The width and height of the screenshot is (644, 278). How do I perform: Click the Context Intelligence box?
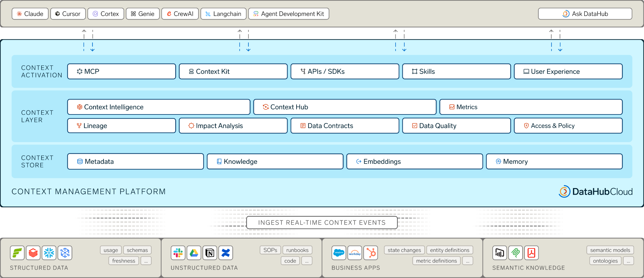click(x=159, y=107)
